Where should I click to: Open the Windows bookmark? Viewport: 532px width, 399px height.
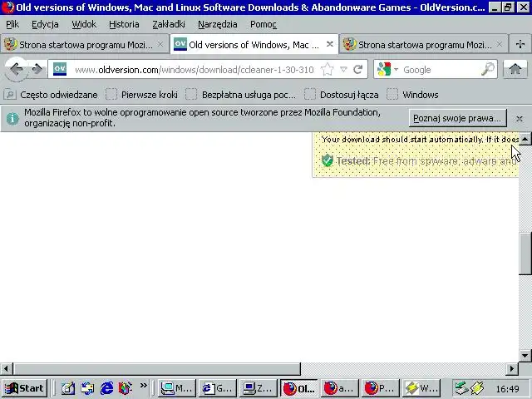point(412,95)
